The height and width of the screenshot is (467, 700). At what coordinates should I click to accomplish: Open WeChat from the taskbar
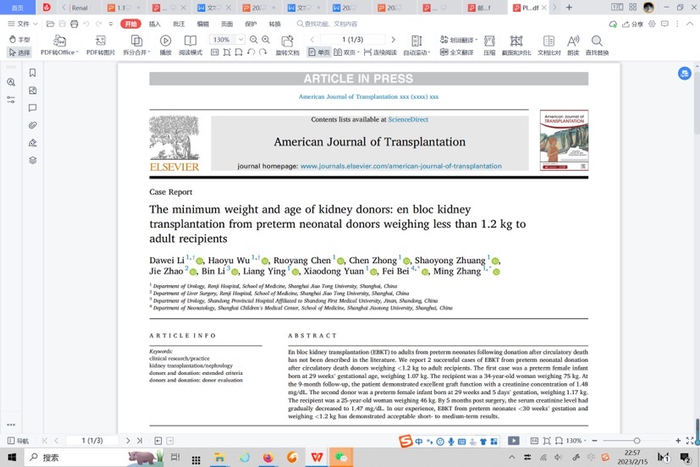coord(342,457)
